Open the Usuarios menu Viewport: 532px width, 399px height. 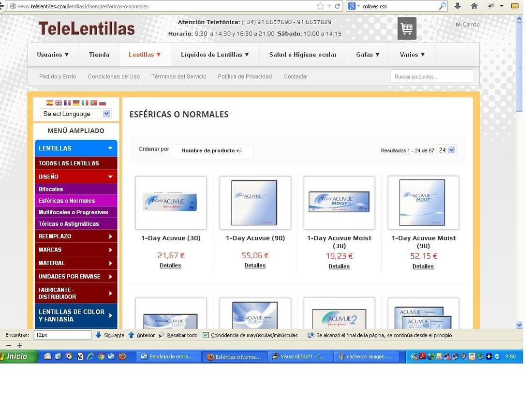click(x=53, y=55)
